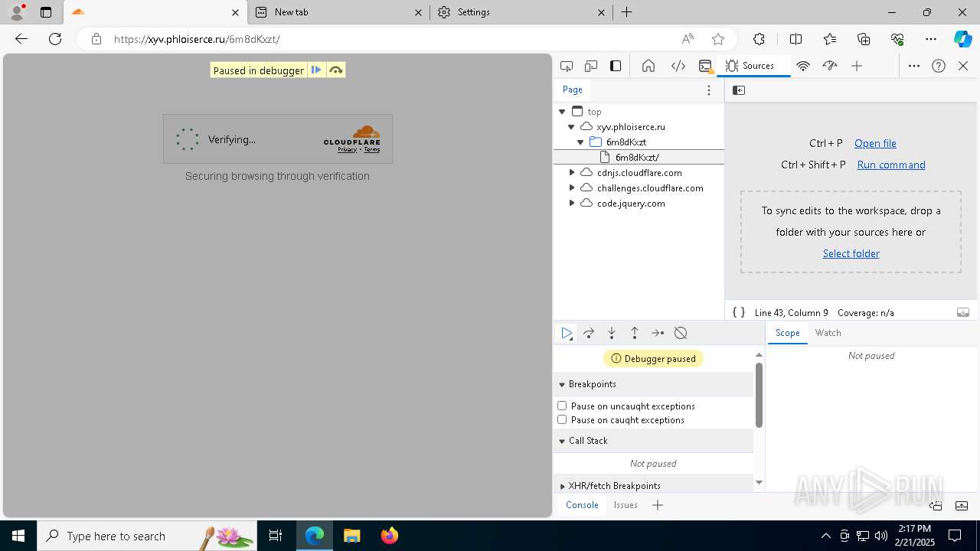The height and width of the screenshot is (551, 980).
Task: Add a tool to the drawer
Action: coord(657,505)
